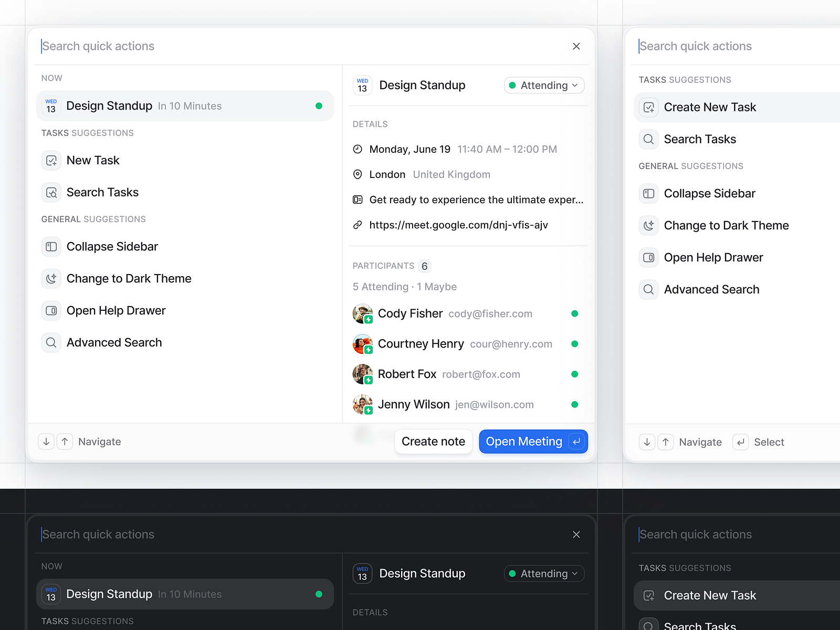Click the Open Help Drawer icon
Screen dimensions: 840x630
[x=51, y=310]
